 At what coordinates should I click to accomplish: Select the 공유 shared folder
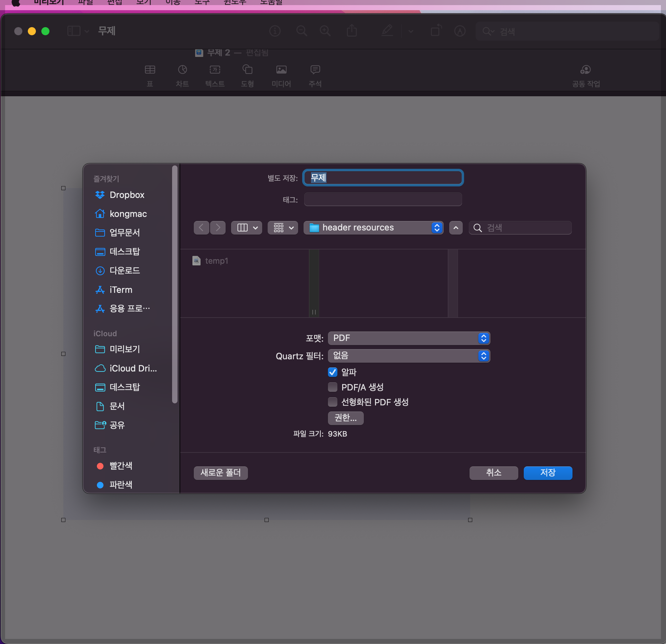pyautogui.click(x=117, y=425)
